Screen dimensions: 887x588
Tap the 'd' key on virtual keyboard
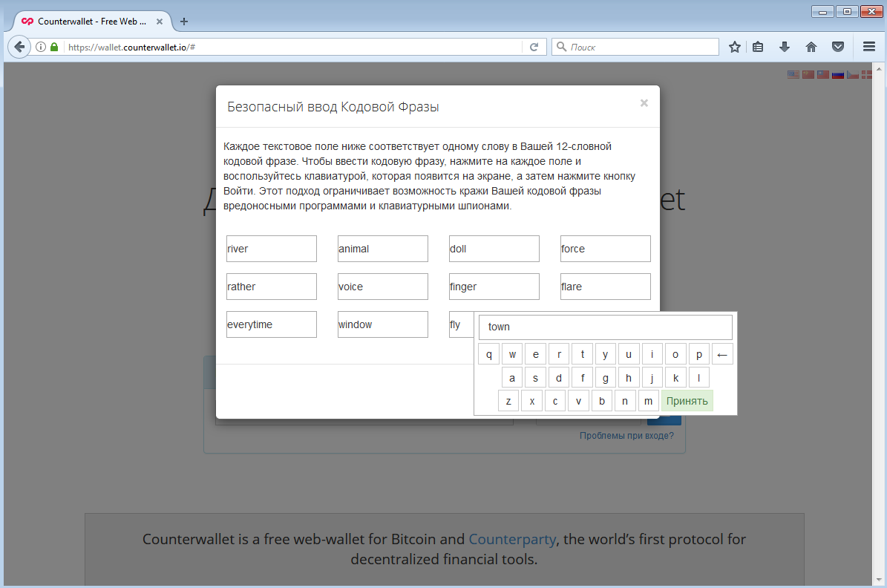(559, 377)
